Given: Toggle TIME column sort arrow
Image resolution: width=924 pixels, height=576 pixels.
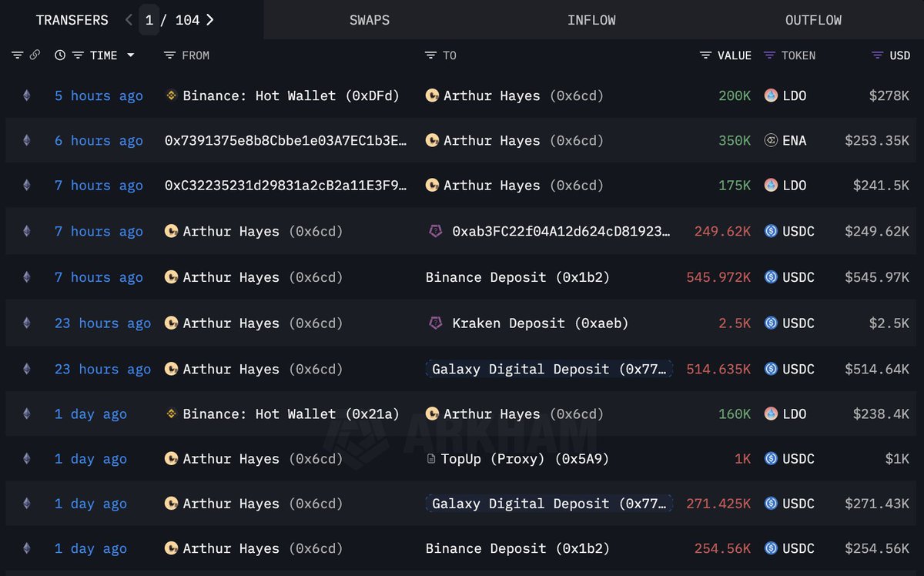Looking at the screenshot, I should (x=130, y=55).
